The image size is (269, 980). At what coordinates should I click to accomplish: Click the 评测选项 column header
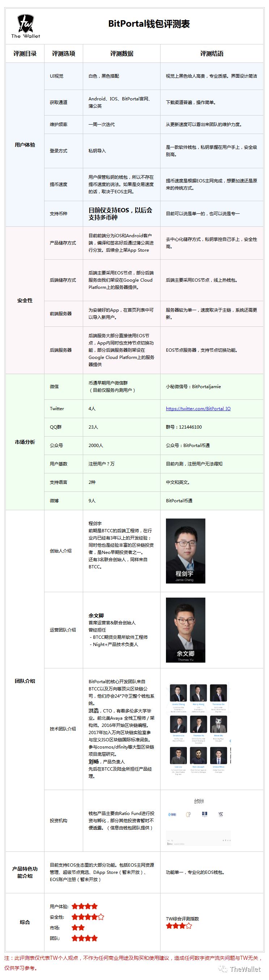pos(64,54)
